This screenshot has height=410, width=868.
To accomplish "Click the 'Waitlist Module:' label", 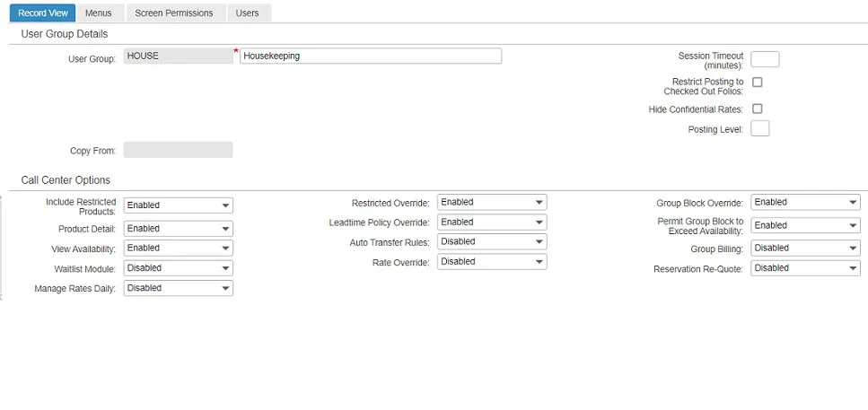I will click(84, 269).
